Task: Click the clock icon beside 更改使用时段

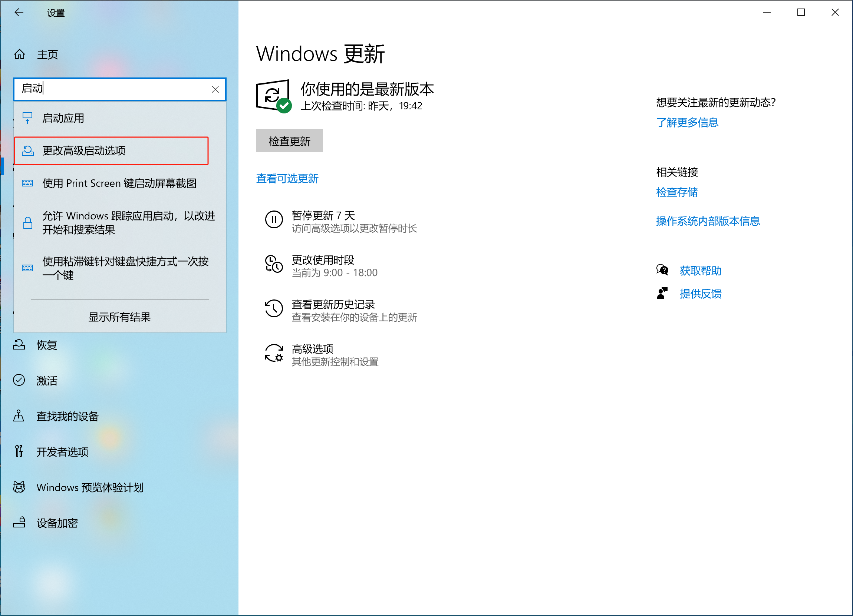Action: tap(274, 264)
